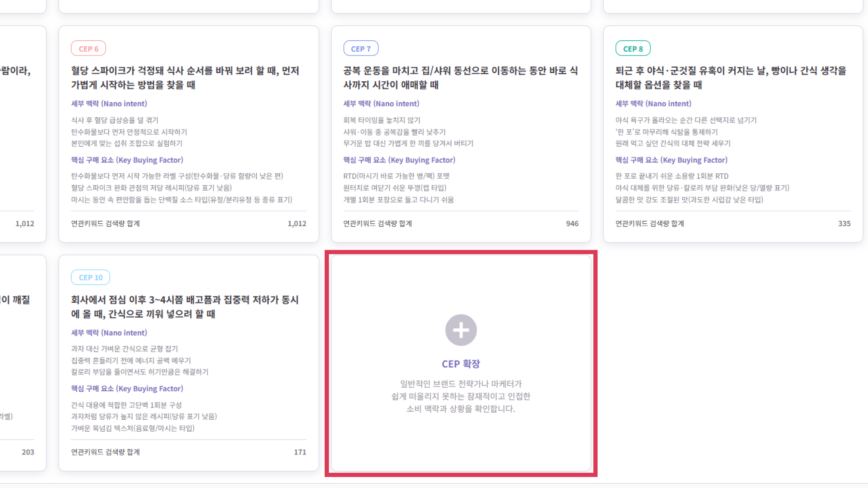868x488 pixels.
Task: Click 핵심 구매 요소 heading in CEP 7
Action: pos(399,160)
